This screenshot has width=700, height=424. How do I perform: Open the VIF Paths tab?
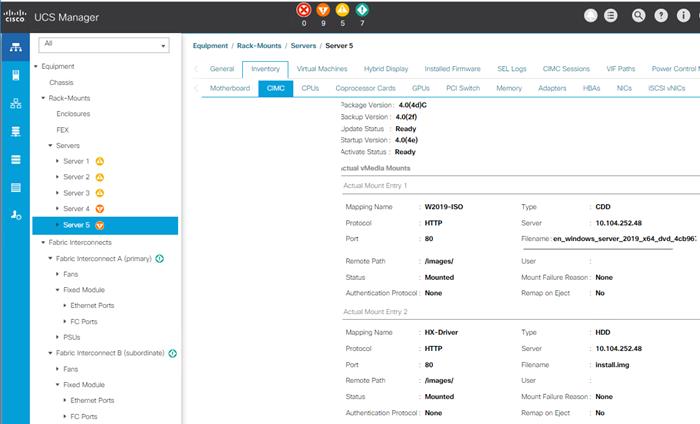621,69
